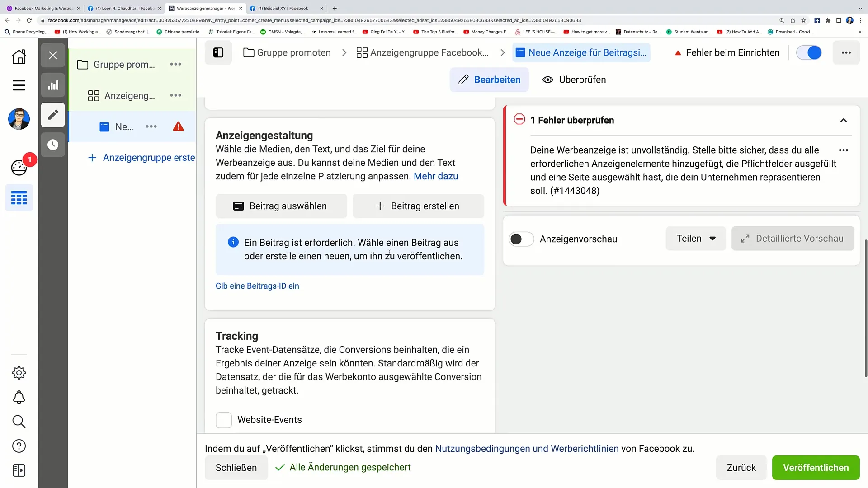The height and width of the screenshot is (488, 868).
Task: Check the Website-Events checkbox
Action: click(224, 420)
